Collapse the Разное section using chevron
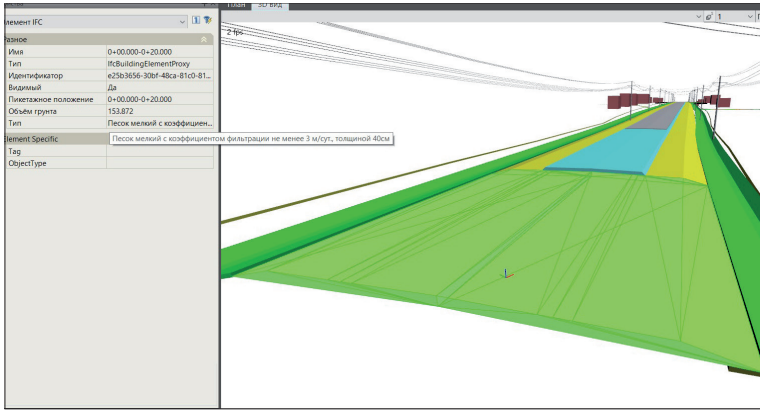Image resolution: width=760 pixels, height=415 pixels. pyautogui.click(x=205, y=39)
